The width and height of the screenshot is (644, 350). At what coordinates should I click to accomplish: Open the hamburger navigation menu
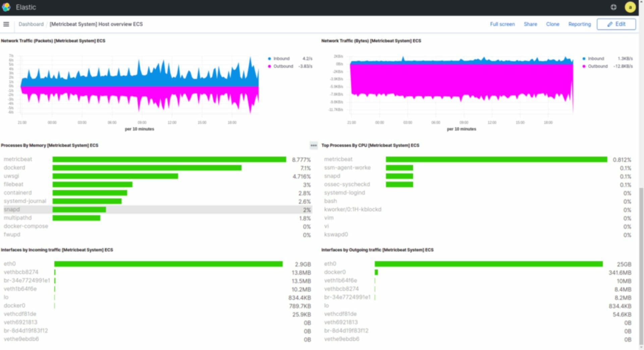(x=6, y=24)
